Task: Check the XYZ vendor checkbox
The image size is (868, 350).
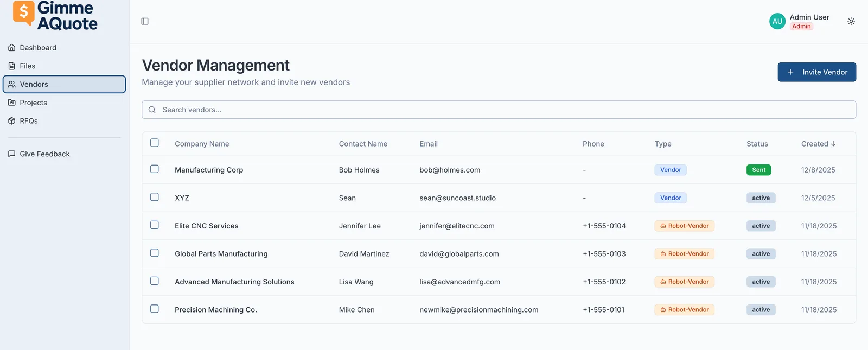Action: (x=155, y=197)
